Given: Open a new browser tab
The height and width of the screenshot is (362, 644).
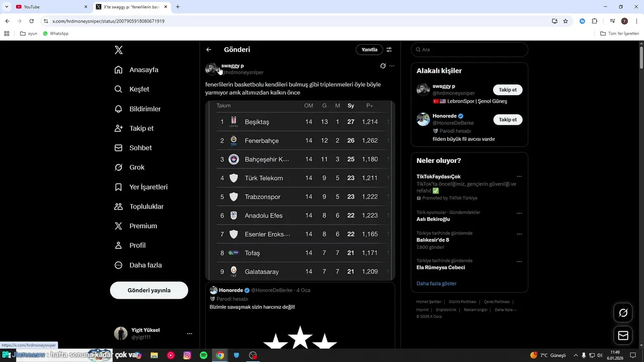Looking at the screenshot, I should pos(178,7).
